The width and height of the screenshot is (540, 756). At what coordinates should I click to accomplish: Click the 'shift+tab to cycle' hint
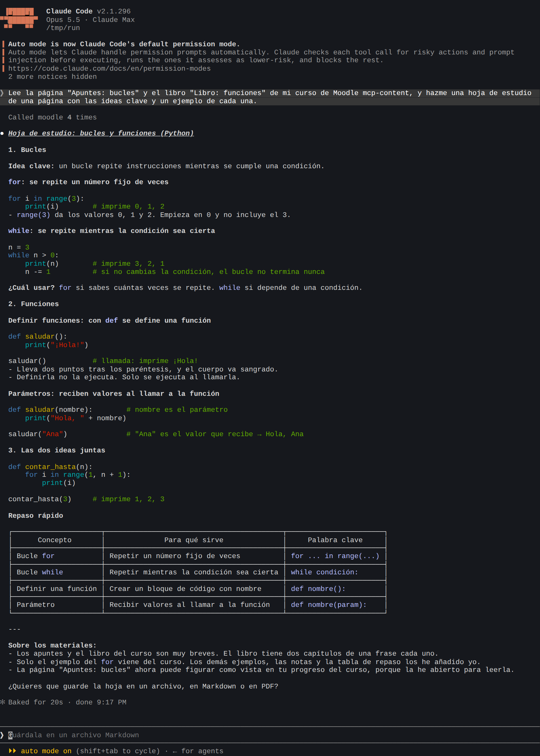(118, 751)
